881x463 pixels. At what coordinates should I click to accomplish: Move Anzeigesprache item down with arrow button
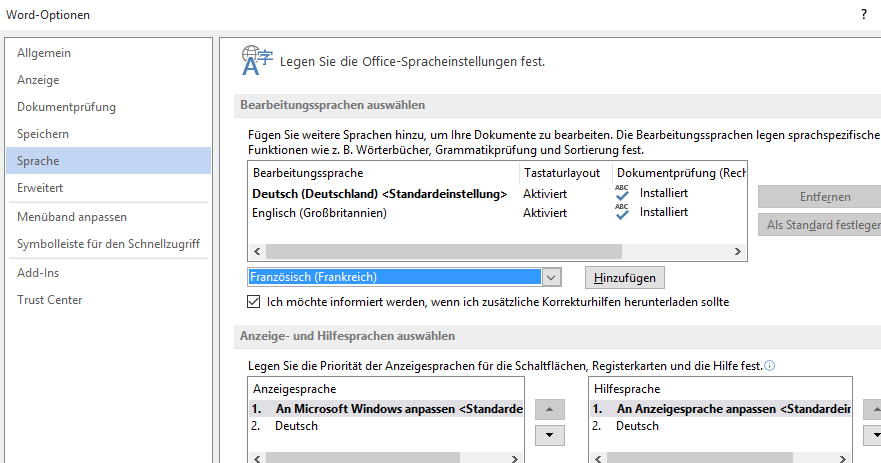click(550, 435)
